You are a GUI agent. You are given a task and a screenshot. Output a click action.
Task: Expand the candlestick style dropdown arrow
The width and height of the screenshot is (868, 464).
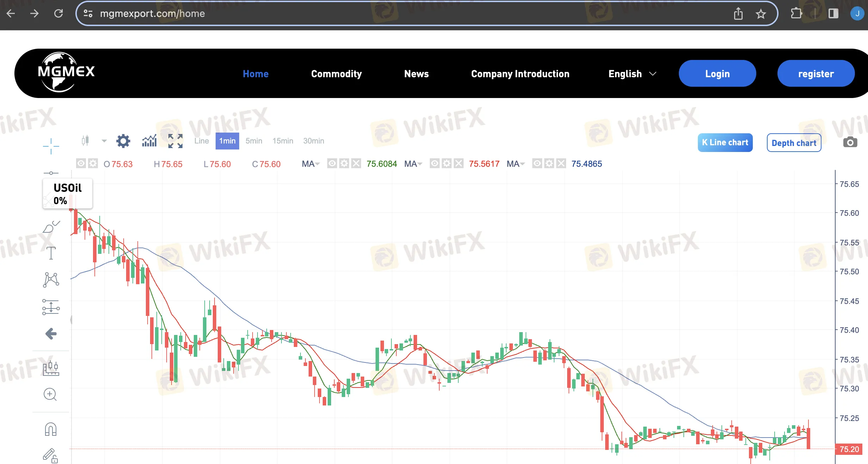point(104,141)
